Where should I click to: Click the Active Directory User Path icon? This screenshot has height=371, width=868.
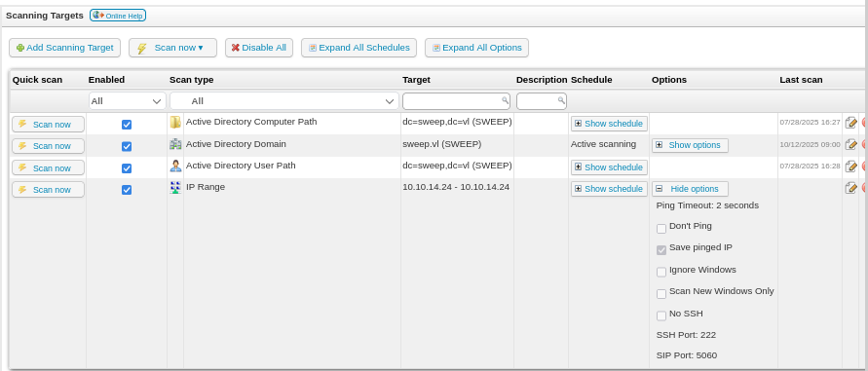coord(175,167)
